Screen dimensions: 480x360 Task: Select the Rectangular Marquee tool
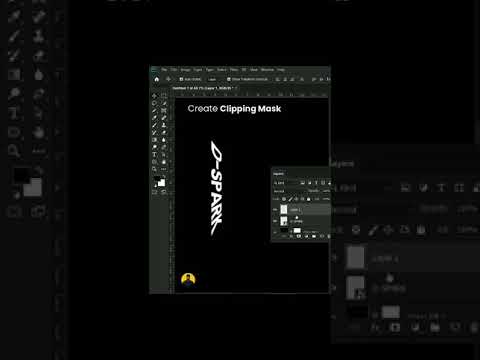pos(164,96)
